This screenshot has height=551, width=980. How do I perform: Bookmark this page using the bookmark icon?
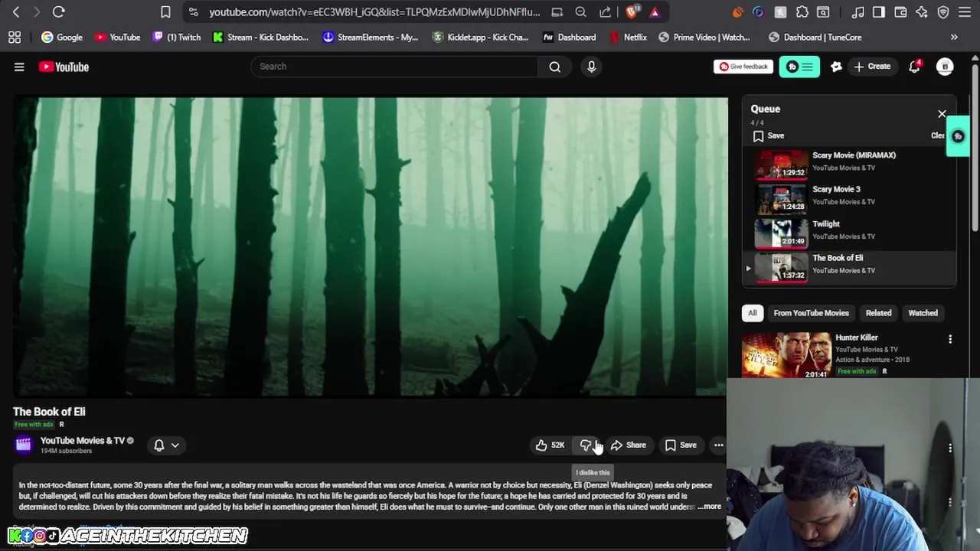coord(165,11)
